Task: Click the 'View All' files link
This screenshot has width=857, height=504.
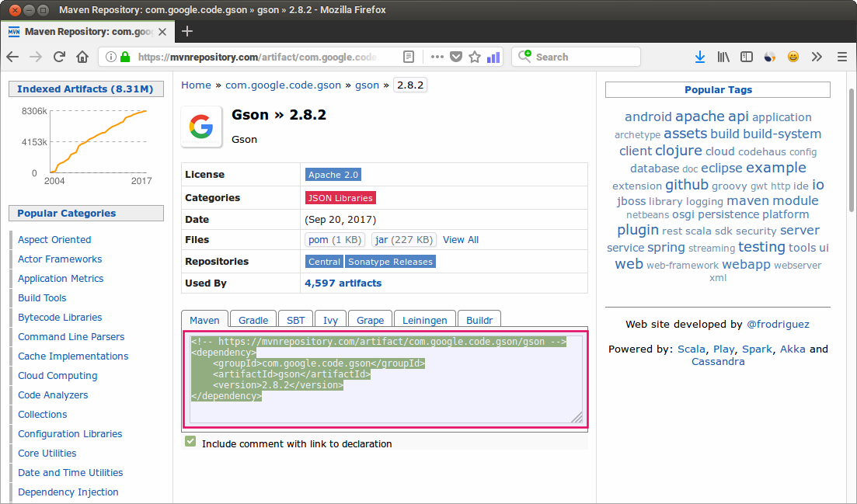Action: (460, 239)
